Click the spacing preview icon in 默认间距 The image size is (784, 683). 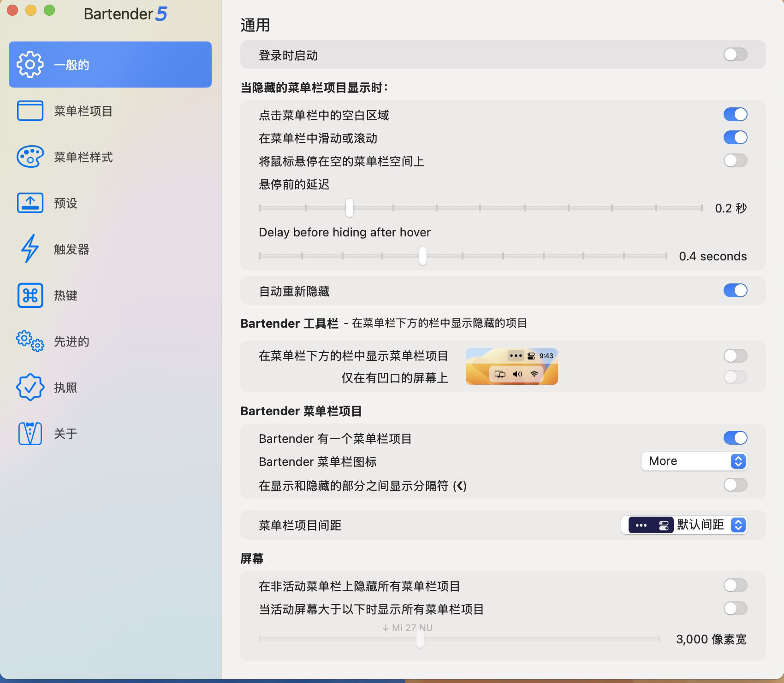(651, 525)
